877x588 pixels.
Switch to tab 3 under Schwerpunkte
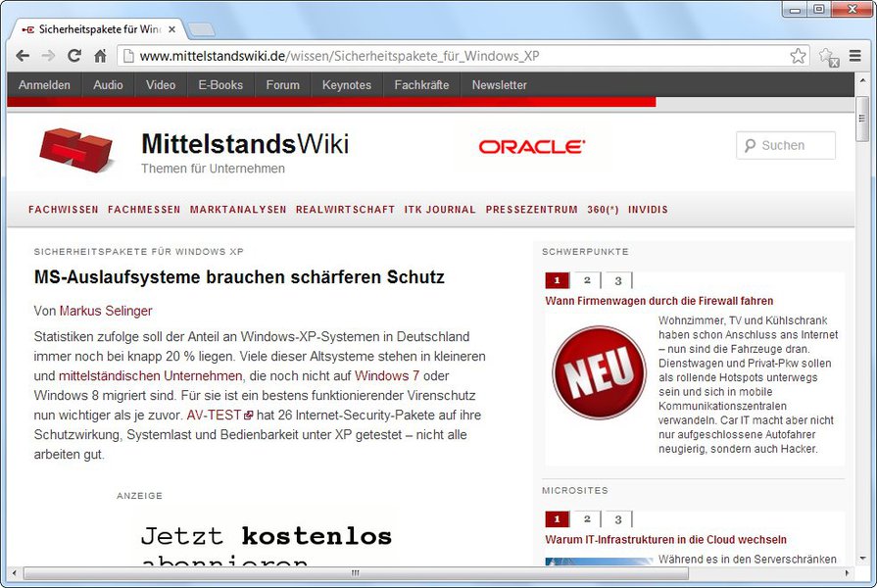[x=618, y=280]
